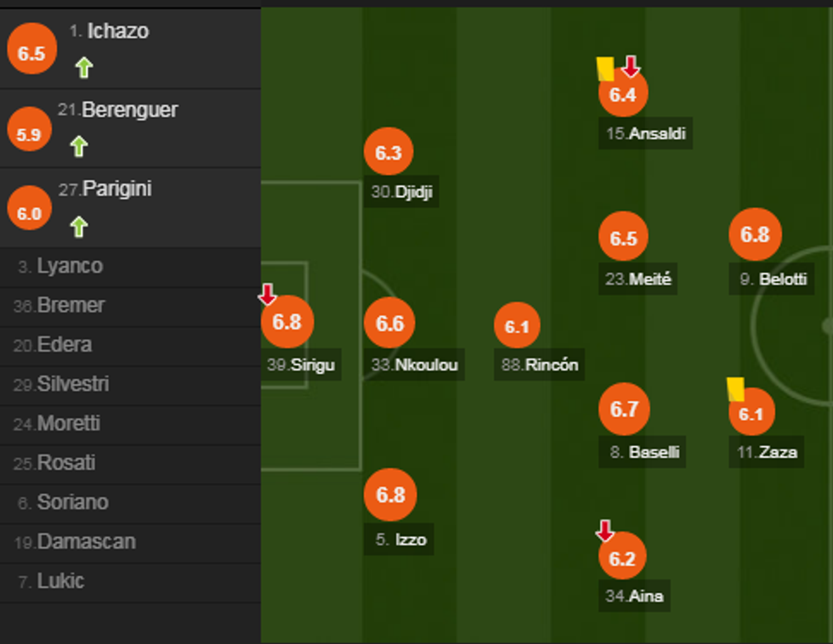This screenshot has height=644, width=833.
Task: Click Zaza's yellow card icon
Action: 735,389
